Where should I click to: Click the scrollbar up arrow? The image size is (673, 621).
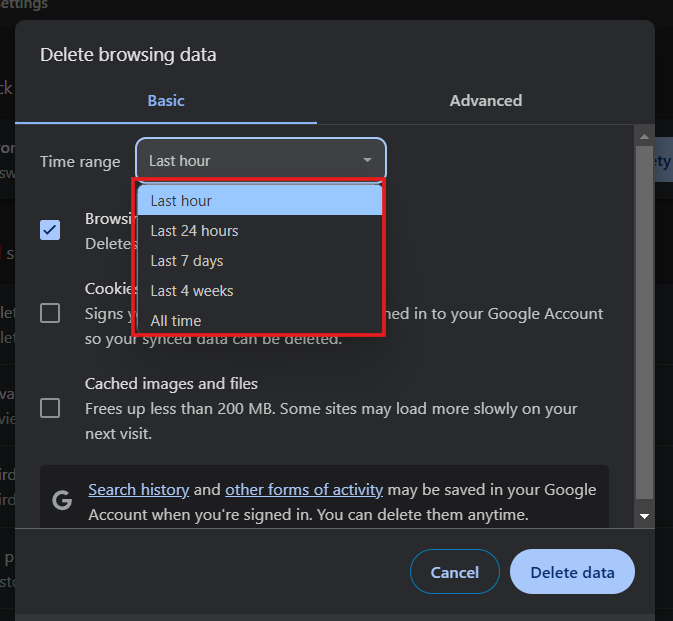645,133
